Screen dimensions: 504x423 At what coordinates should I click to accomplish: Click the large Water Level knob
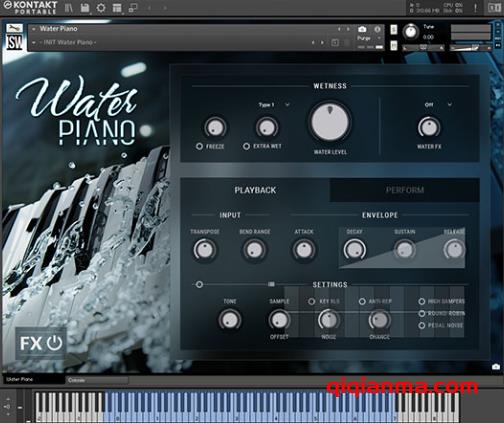pyautogui.click(x=330, y=122)
